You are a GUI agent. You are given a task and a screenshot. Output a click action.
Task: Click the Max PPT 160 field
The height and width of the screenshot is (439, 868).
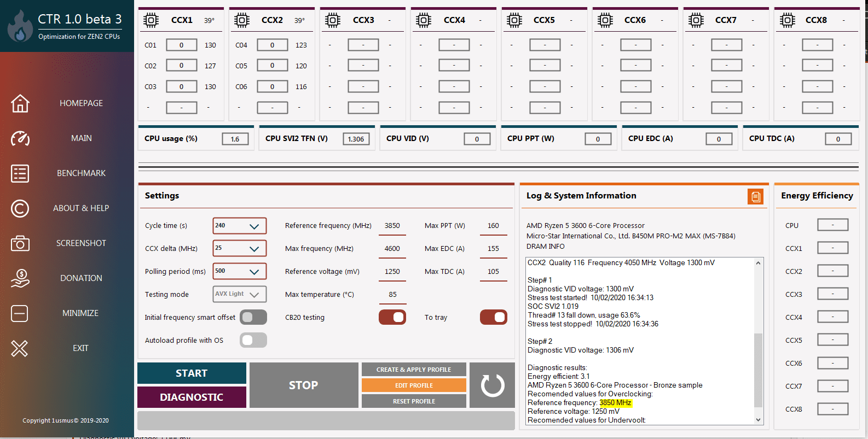[493, 226]
